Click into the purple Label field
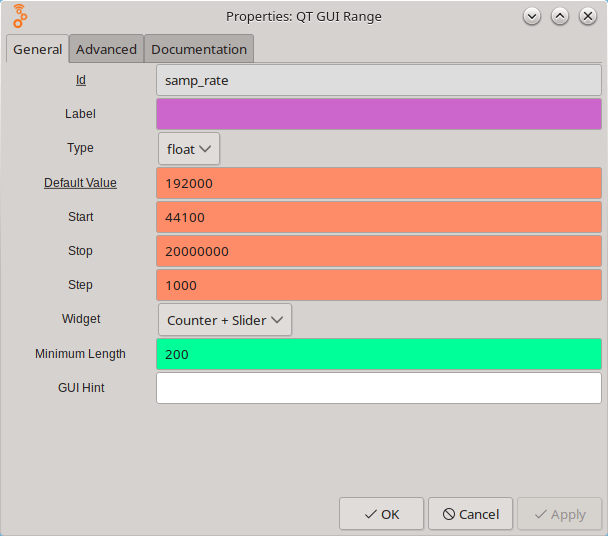Viewport: 608px width, 536px height. point(379,114)
